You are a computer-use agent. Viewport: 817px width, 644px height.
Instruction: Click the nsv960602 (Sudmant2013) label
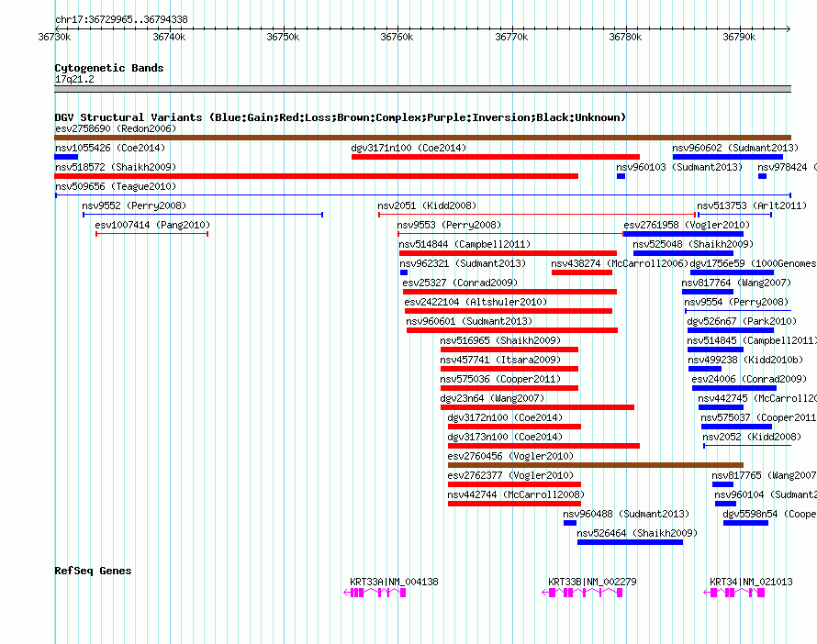pyautogui.click(x=735, y=148)
